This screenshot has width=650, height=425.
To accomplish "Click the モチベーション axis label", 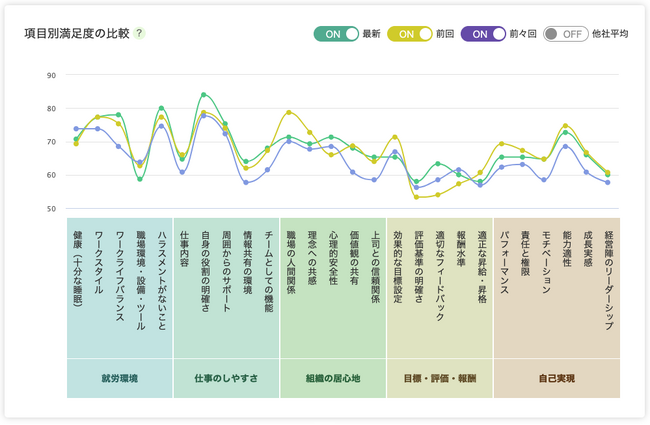I will click(545, 262).
